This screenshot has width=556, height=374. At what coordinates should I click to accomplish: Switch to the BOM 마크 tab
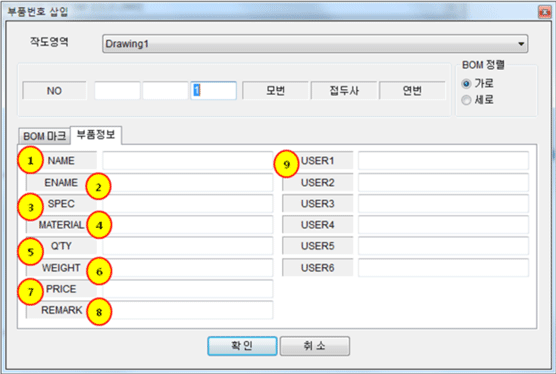pos(44,136)
